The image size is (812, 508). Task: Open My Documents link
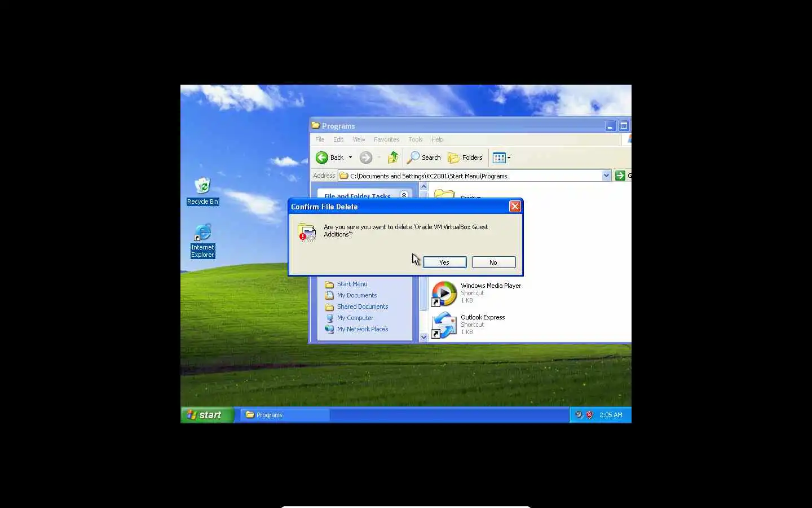click(x=357, y=295)
